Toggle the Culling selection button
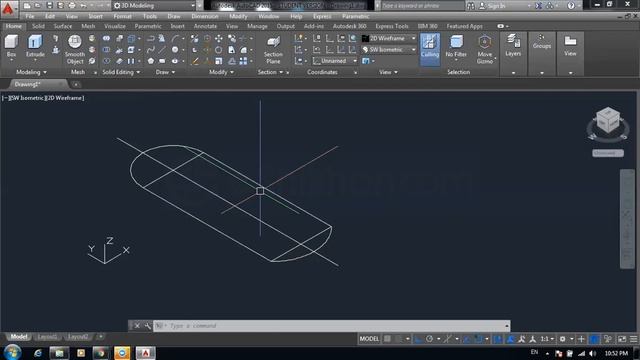Screen dimensions: 640x360 point(430,49)
